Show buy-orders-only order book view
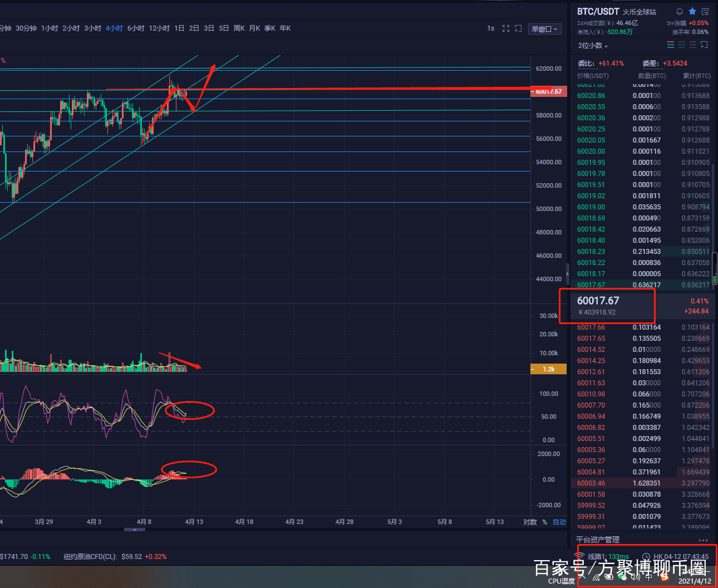The height and width of the screenshot is (588, 718). pos(682,45)
